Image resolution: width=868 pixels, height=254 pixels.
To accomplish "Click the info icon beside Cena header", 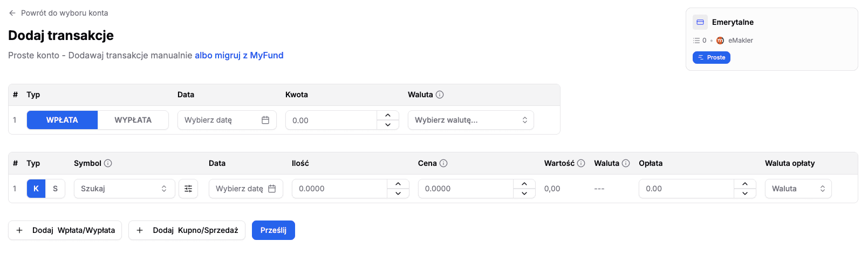I will (443, 163).
